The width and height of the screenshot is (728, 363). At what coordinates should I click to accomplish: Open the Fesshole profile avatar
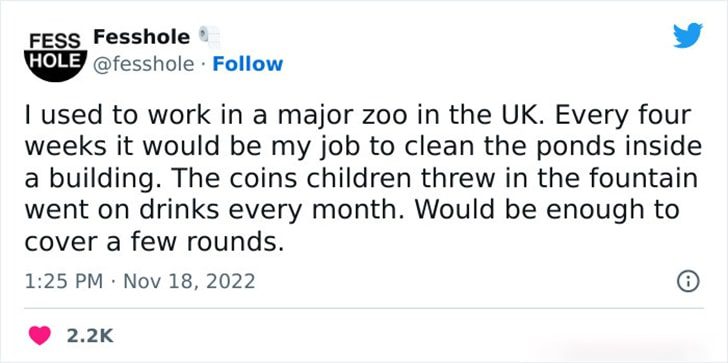click(x=56, y=55)
